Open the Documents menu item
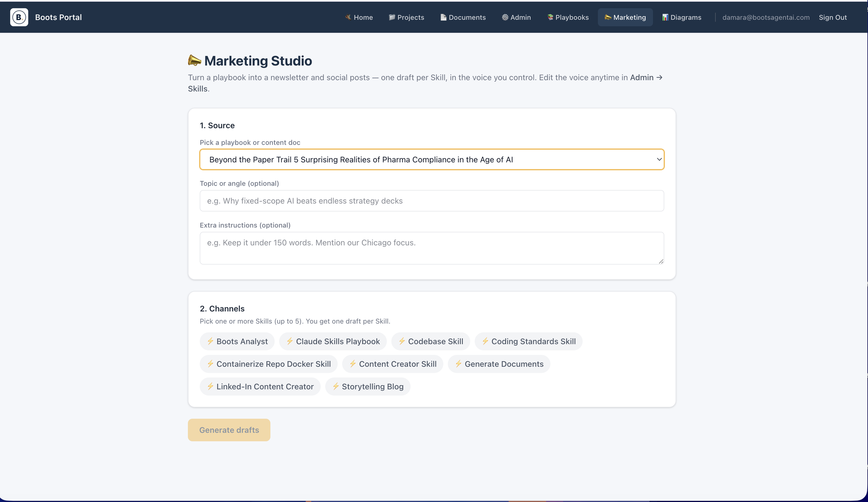Viewport: 868px width, 502px height. 463,17
